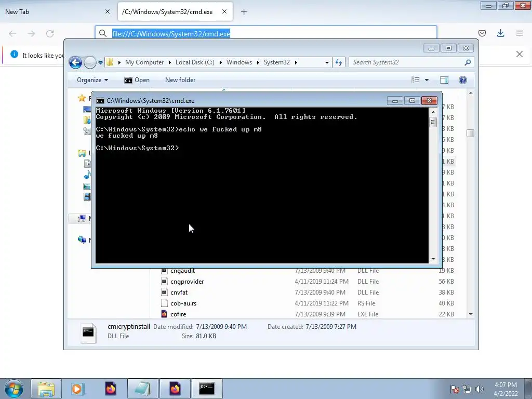Viewport: 532px width, 399px height.
Task: Open the Firefox downloads panel
Action: (x=500, y=33)
